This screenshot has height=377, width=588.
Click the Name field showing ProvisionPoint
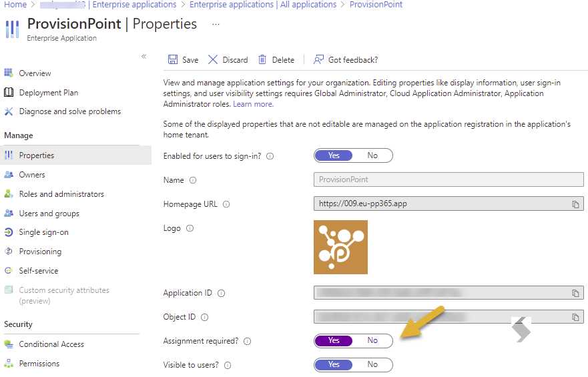click(x=449, y=179)
